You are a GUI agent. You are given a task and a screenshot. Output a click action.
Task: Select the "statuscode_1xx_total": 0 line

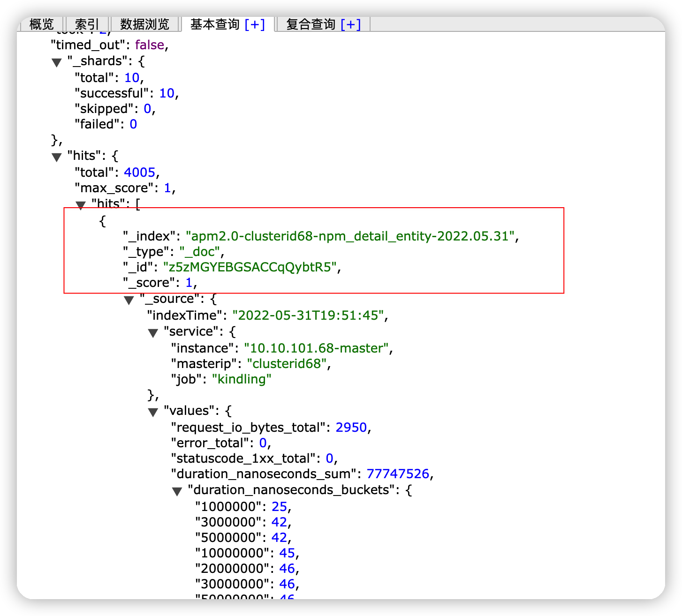(254, 458)
